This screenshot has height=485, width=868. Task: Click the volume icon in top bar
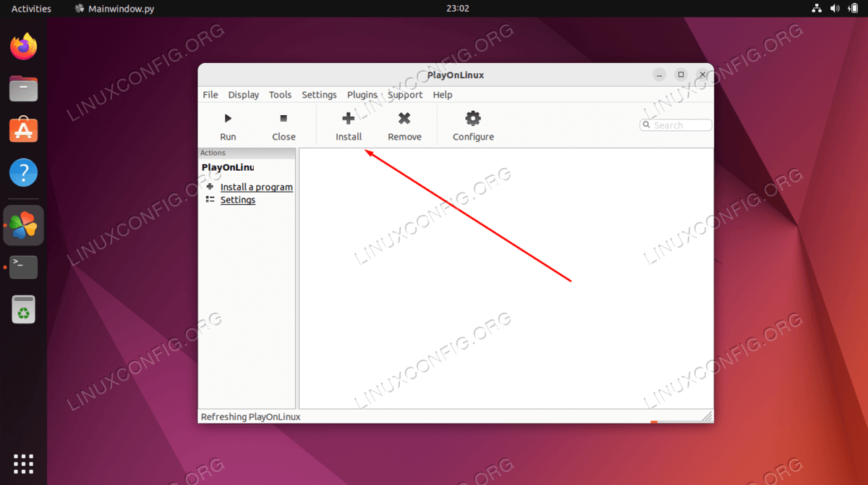(x=835, y=9)
